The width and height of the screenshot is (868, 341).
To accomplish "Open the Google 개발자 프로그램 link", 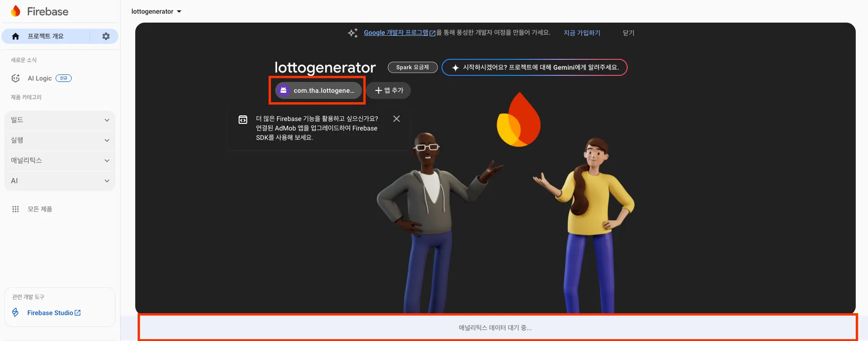I will pos(396,32).
